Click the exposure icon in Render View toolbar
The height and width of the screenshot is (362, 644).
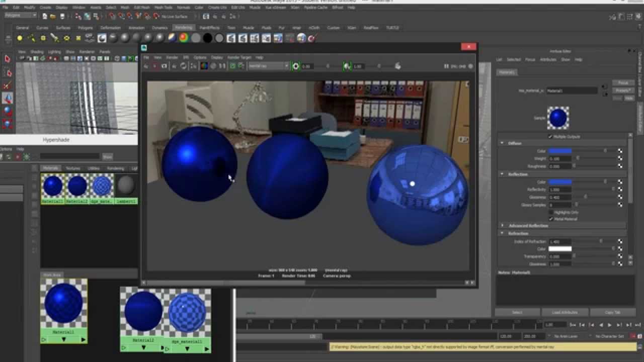pyautogui.click(x=295, y=66)
